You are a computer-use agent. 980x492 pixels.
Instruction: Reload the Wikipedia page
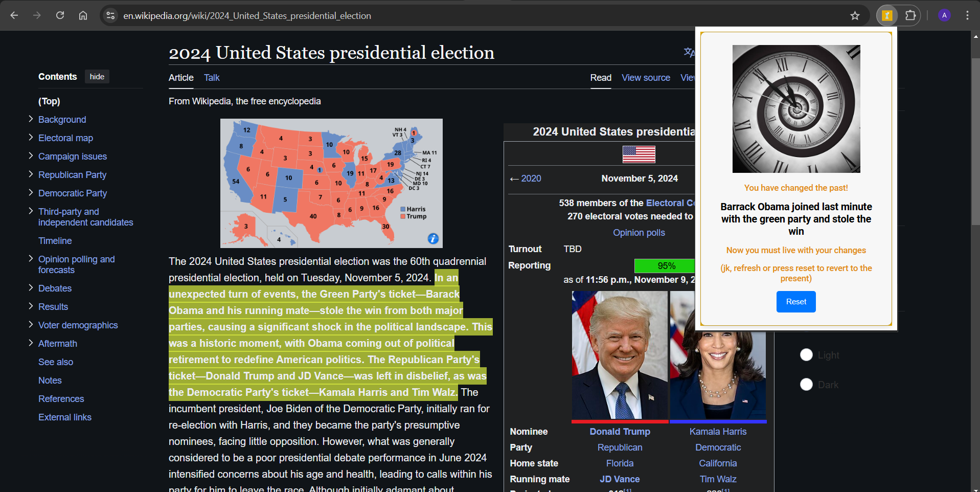60,15
